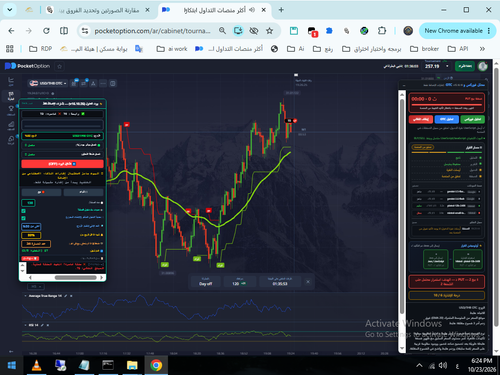
Task: Click the 130 value field in bot panel
Action: coord(28,203)
